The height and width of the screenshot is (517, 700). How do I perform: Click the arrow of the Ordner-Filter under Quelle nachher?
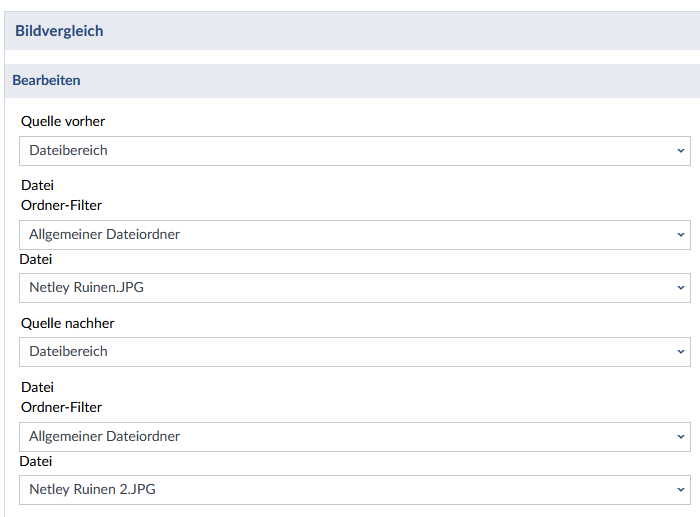point(681,437)
